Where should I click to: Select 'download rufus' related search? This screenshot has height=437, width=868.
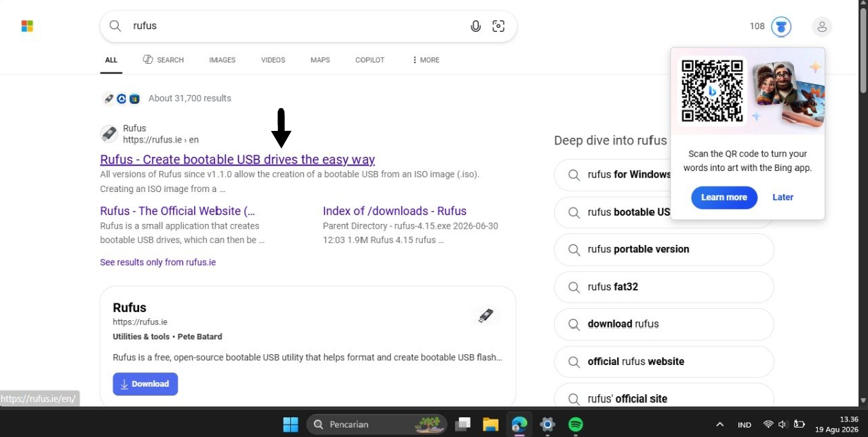pyautogui.click(x=664, y=324)
